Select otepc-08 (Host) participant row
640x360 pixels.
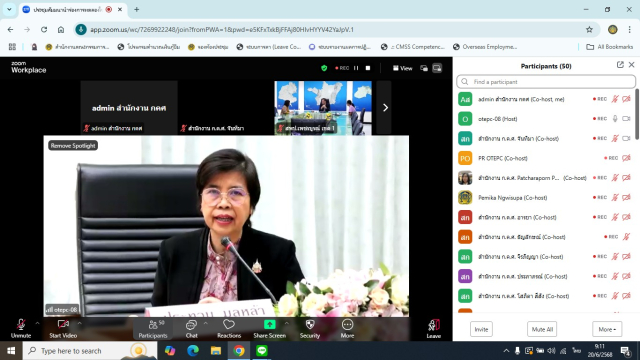tap(545, 119)
